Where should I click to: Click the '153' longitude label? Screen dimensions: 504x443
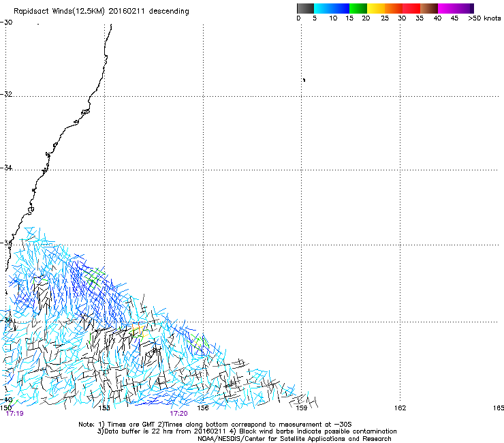(x=104, y=408)
